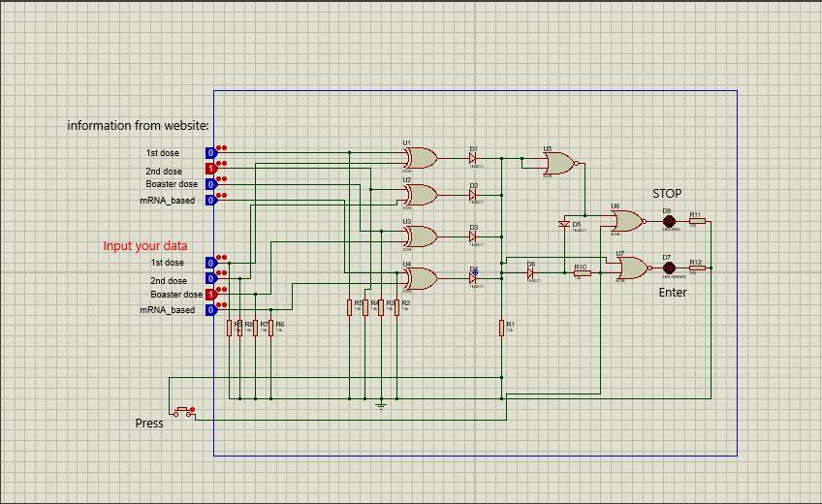
Task: Toggle the input data Boaster dose logic state
Action: 210,295
